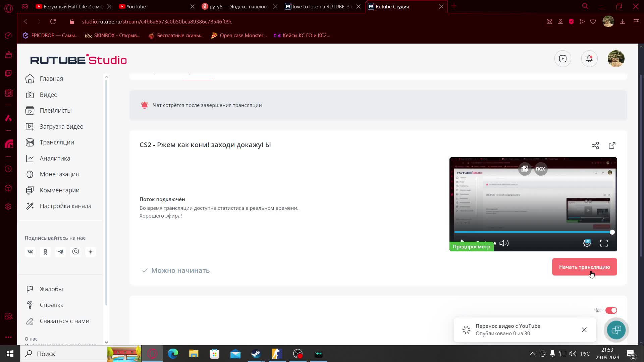The height and width of the screenshot is (362, 644).
Task: Open Связаться с нами
Action: tap(64, 321)
